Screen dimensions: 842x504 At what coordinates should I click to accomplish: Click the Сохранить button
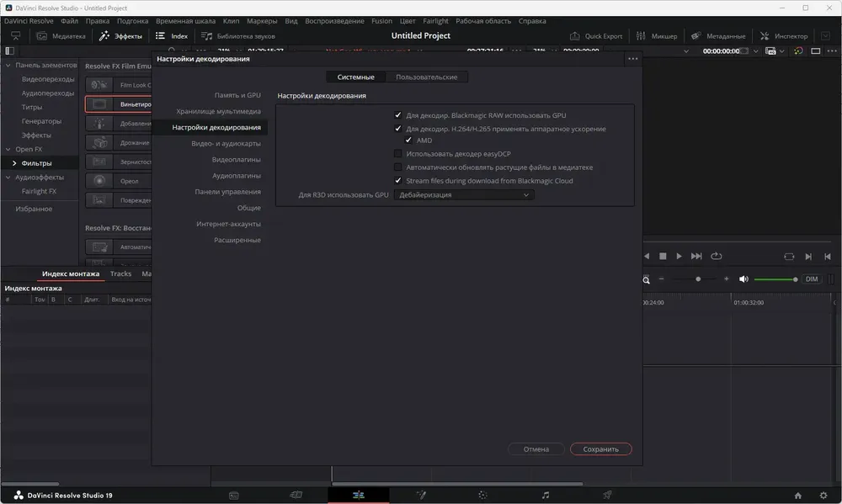tap(600, 449)
